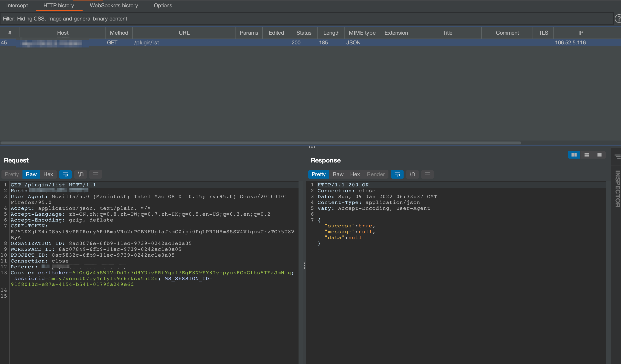The height and width of the screenshot is (364, 621).
Task: Toggle show non-printable chars in Response panel
Action: pyautogui.click(x=412, y=174)
